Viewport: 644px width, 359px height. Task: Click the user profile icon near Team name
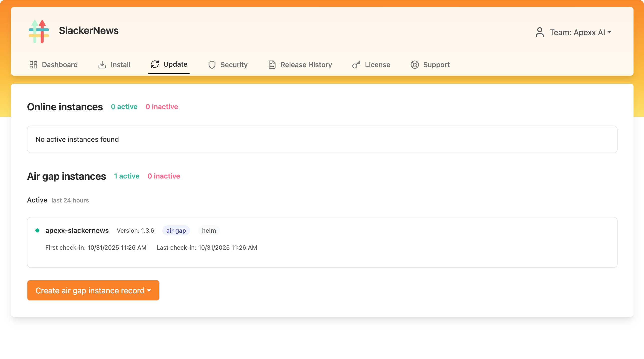click(x=539, y=32)
